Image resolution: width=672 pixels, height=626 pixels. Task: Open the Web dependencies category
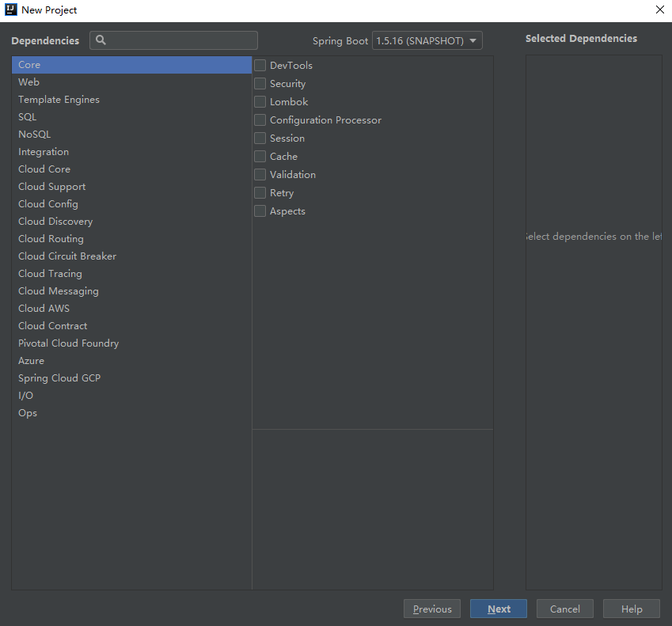pos(131,82)
